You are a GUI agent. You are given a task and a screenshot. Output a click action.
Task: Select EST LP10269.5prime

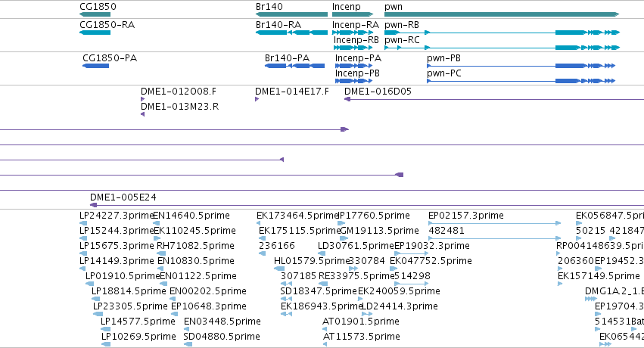coord(138,337)
